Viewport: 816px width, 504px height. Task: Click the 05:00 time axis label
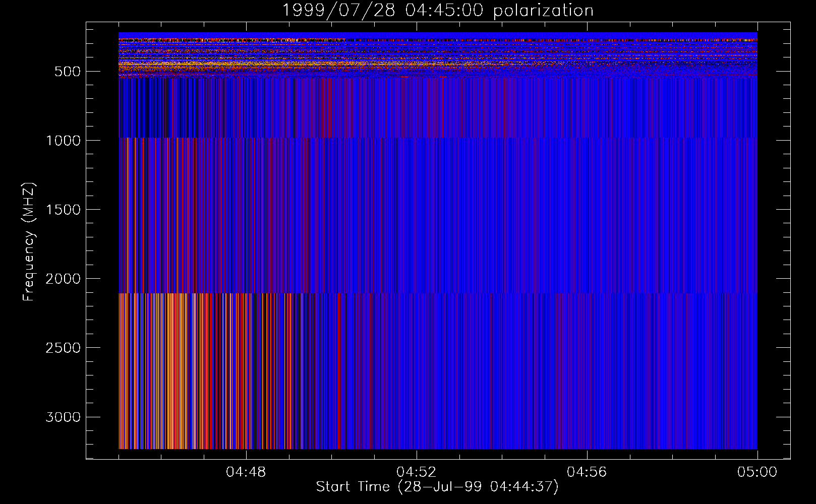[x=757, y=472]
